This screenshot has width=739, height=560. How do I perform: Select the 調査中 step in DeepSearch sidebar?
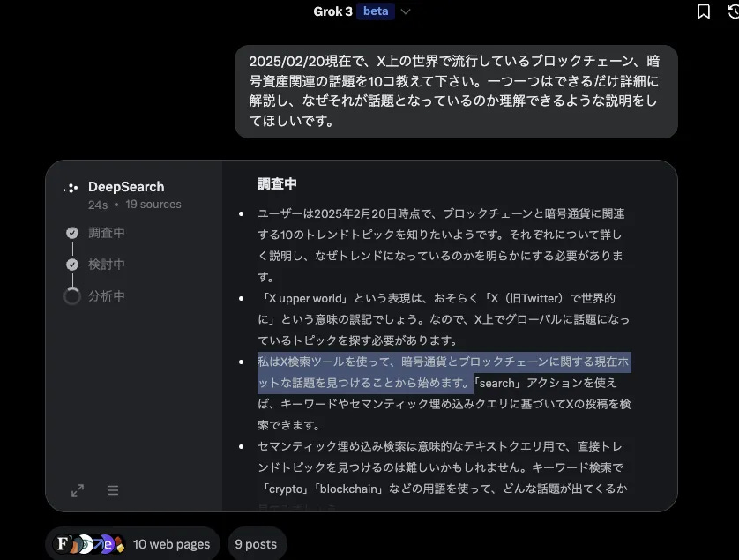pyautogui.click(x=107, y=233)
